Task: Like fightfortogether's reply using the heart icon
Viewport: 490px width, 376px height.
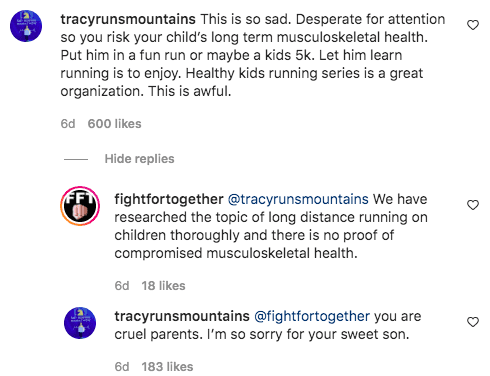Action: (x=473, y=205)
